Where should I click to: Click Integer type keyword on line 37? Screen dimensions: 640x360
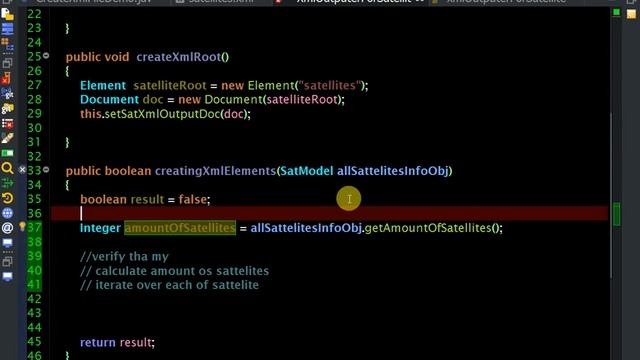coord(100,228)
